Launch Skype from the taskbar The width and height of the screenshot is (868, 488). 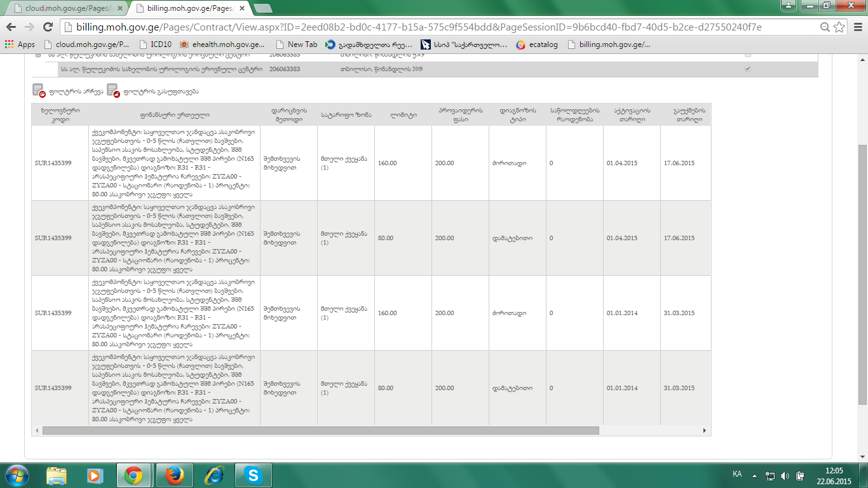click(254, 475)
